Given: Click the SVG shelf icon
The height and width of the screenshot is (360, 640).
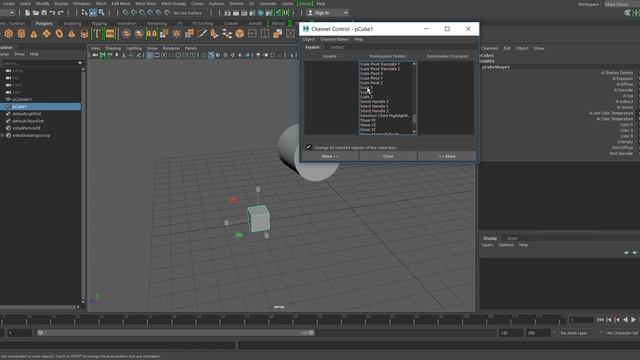Looking at the screenshot, I should 110,34.
